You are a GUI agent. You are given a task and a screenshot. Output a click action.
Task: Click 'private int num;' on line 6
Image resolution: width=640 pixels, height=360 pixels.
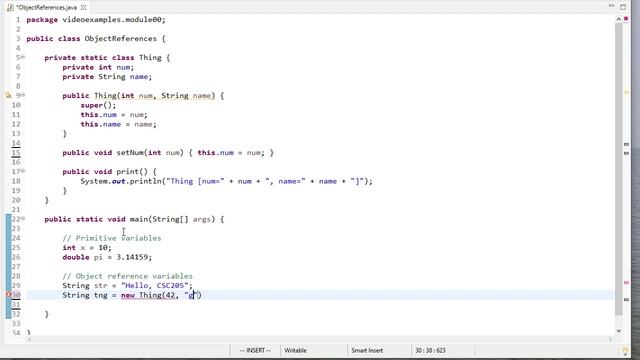click(x=98, y=67)
